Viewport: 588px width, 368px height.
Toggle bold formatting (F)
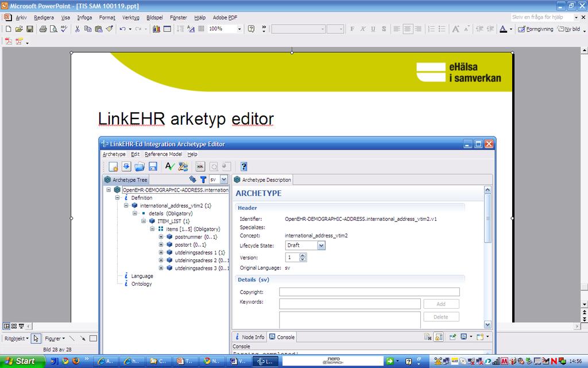pyautogui.click(x=352, y=29)
